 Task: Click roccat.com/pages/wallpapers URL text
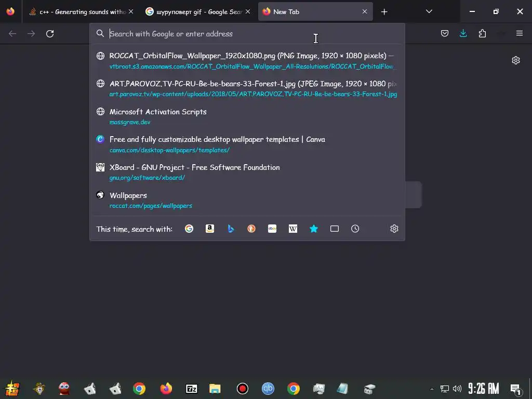tap(151, 206)
